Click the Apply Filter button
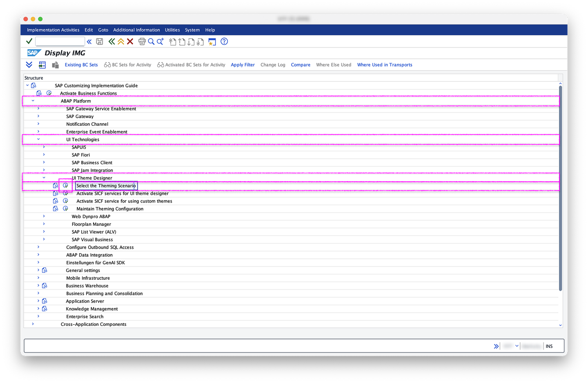 pyautogui.click(x=243, y=65)
